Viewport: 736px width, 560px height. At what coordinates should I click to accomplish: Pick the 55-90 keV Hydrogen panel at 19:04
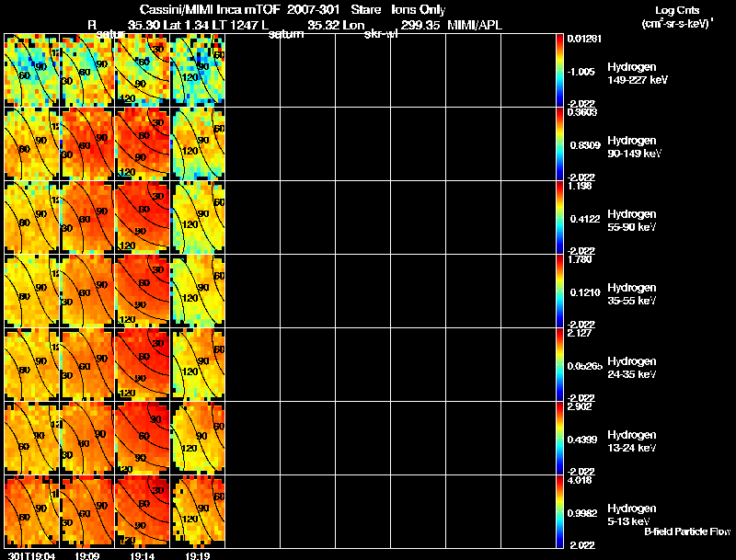click(32, 218)
